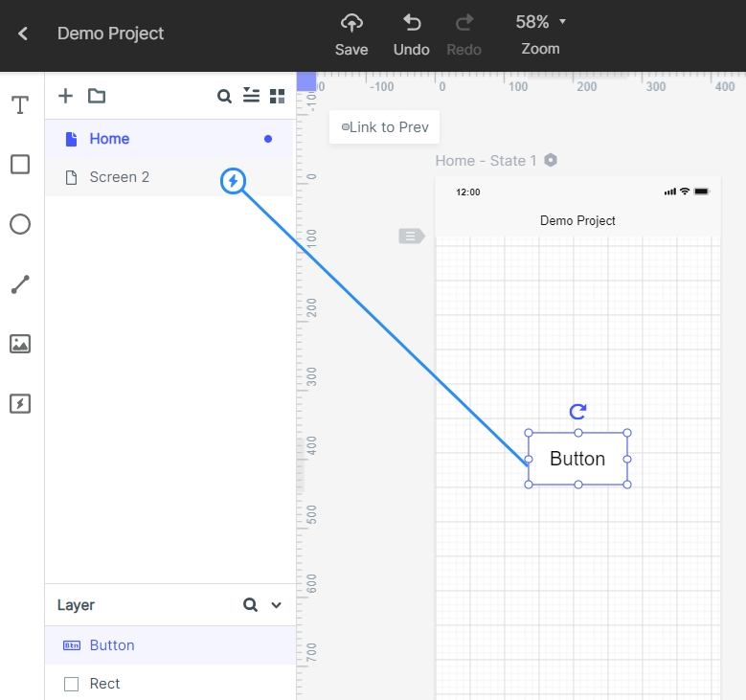746x700 pixels.
Task: Open the Zoom percentage dropdown
Action: point(541,22)
